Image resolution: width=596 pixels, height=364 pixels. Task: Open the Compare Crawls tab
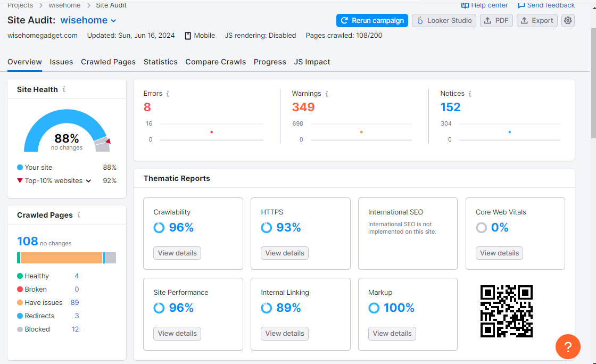[x=216, y=62]
